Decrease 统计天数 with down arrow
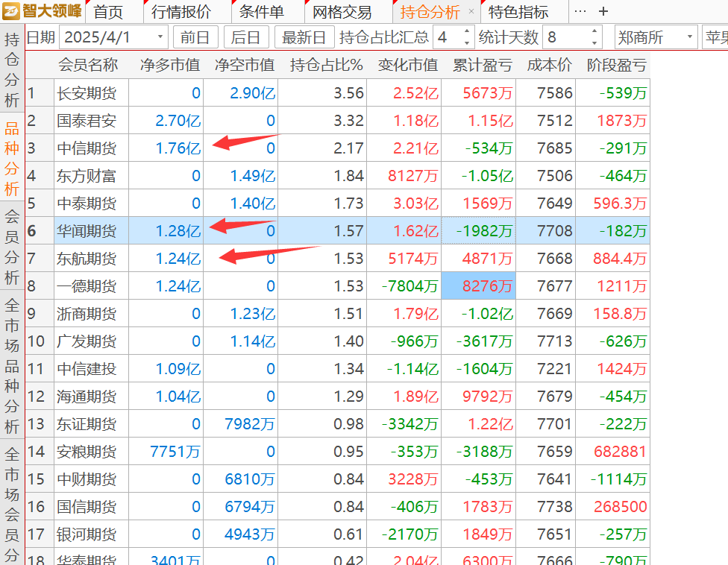The width and height of the screenshot is (728, 565). point(594,42)
